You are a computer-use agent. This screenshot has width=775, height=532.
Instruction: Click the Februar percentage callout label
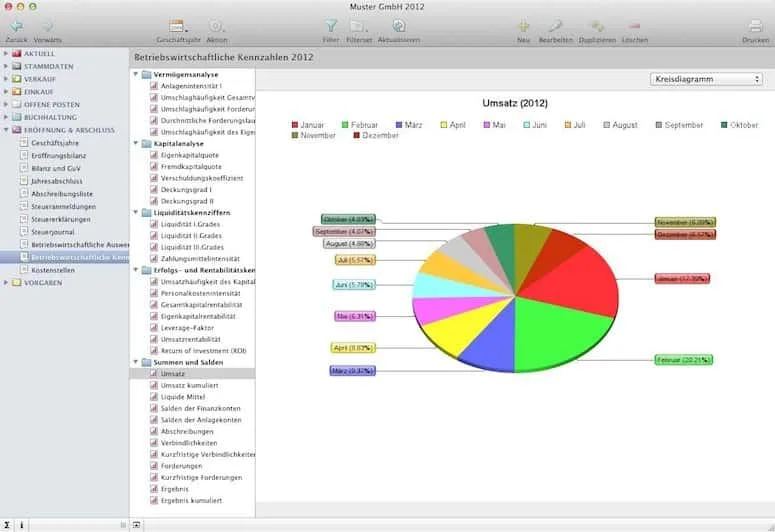tap(684, 360)
